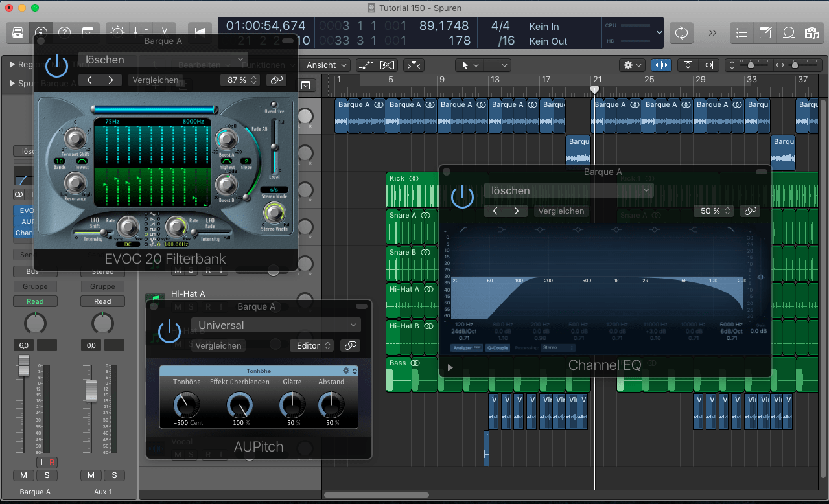Click Vergleichen in Channel EQ window
This screenshot has height=504, width=829.
pyautogui.click(x=561, y=211)
